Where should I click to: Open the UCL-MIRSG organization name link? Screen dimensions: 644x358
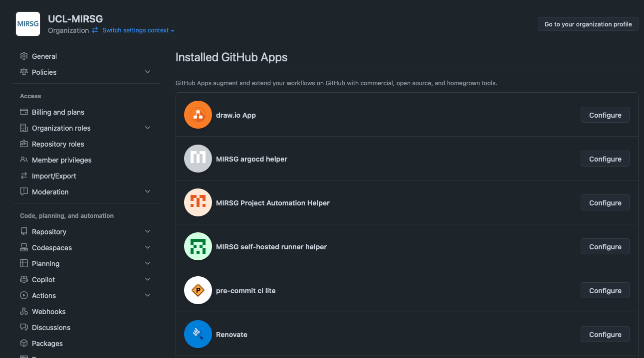point(75,19)
